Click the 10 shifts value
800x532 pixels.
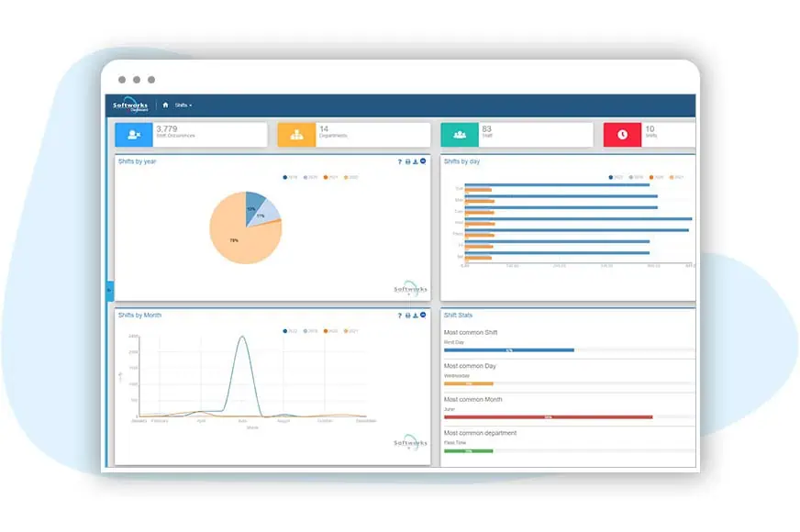tap(650, 129)
